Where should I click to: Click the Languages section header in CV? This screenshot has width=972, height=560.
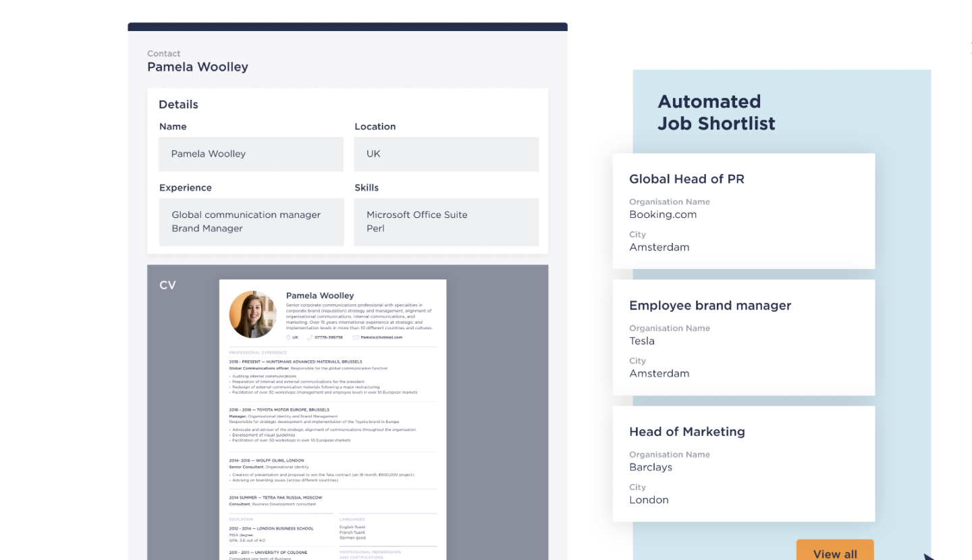352,520
